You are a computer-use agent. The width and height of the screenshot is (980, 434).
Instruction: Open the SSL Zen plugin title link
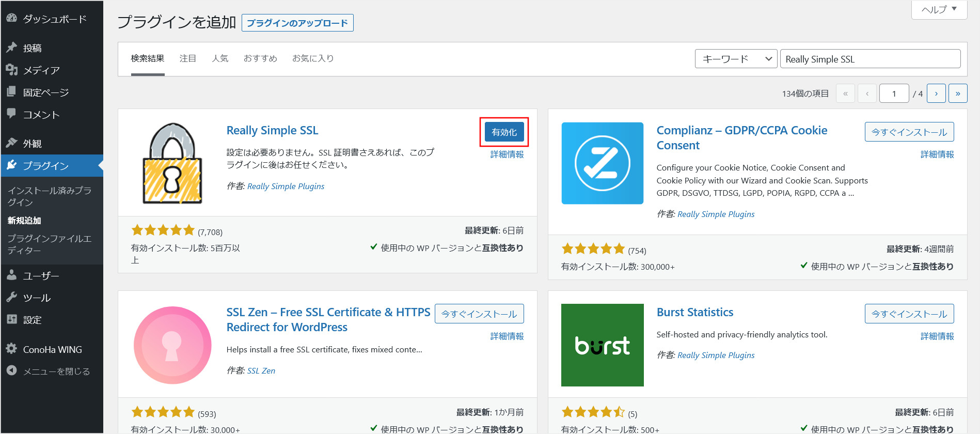[328, 320]
